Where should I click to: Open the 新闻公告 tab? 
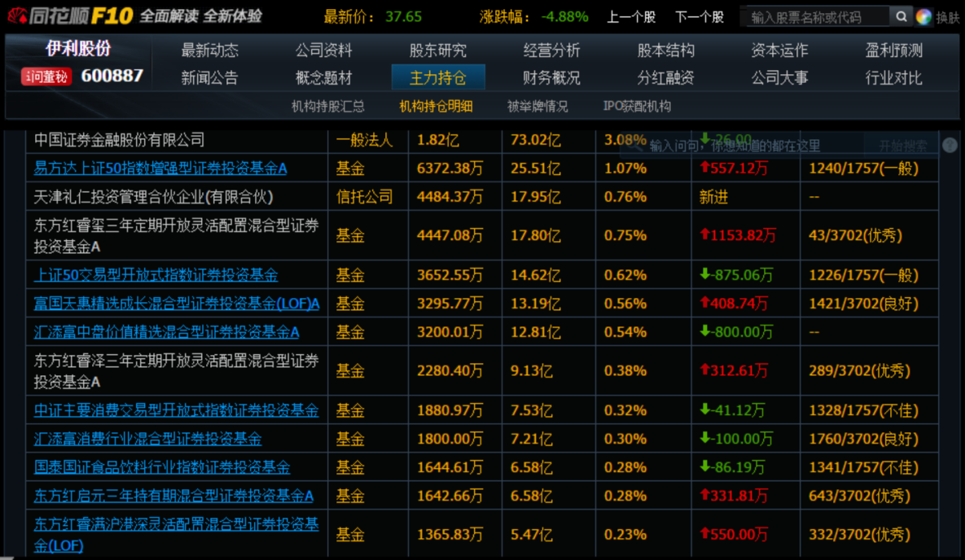[x=210, y=77]
